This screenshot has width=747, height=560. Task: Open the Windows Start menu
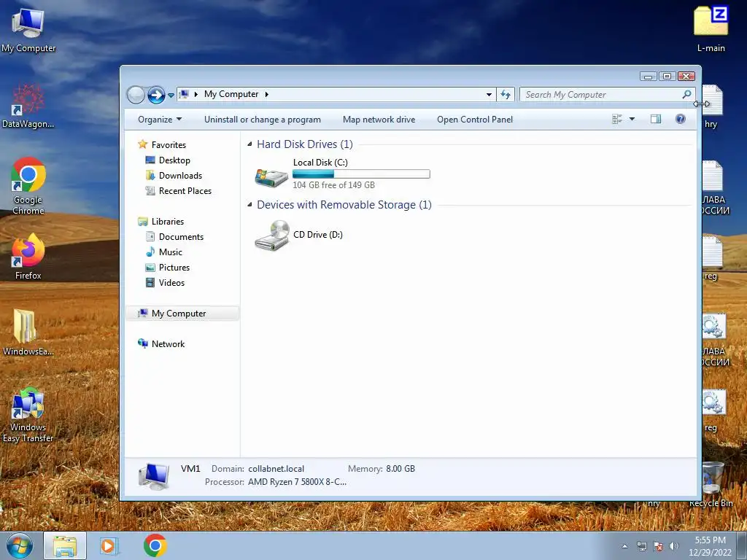click(x=20, y=545)
